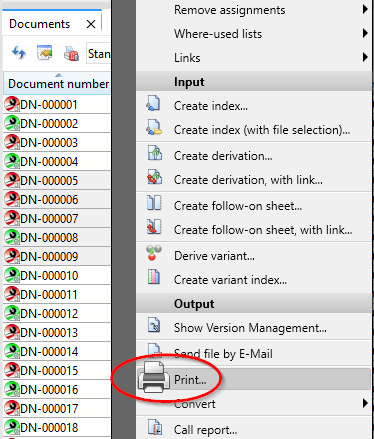The width and height of the screenshot is (374, 439).
Task: Open the Convert submenu arrow
Action: (x=365, y=403)
